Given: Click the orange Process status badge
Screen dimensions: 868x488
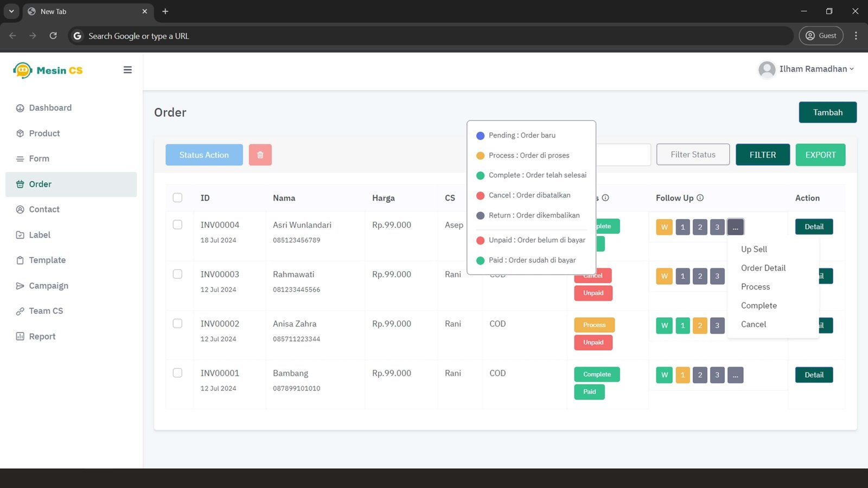Looking at the screenshot, I should (x=594, y=325).
